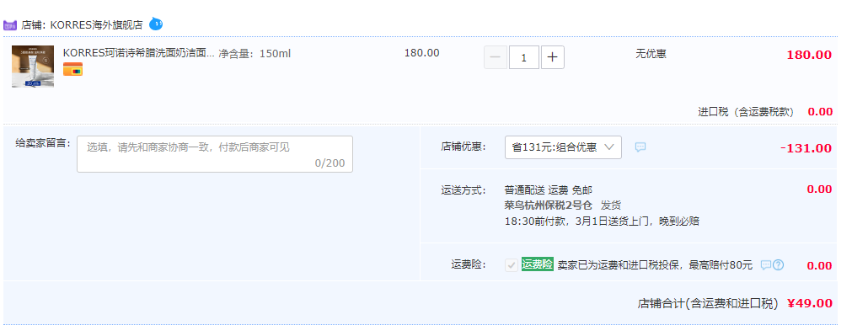Click the KORRES cleanser product thumbnail
Viewport: 868px width, 336px height.
(33, 67)
